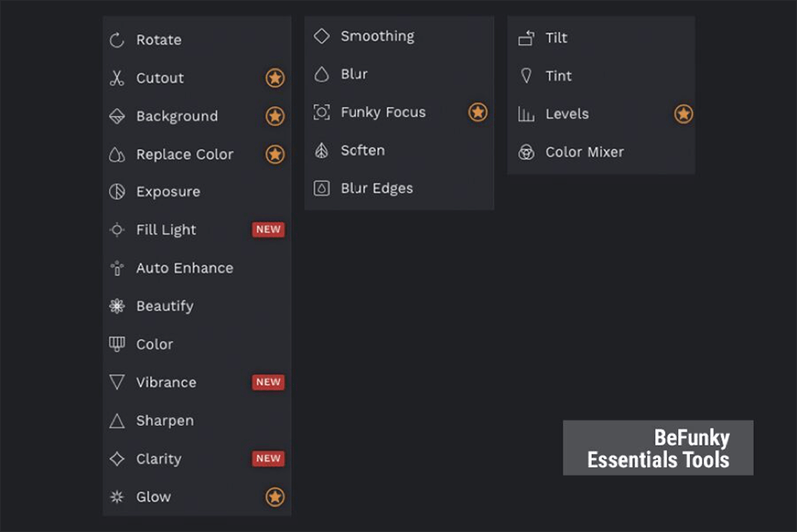Select the Color Mixer icon
797x532 pixels.
click(x=526, y=152)
